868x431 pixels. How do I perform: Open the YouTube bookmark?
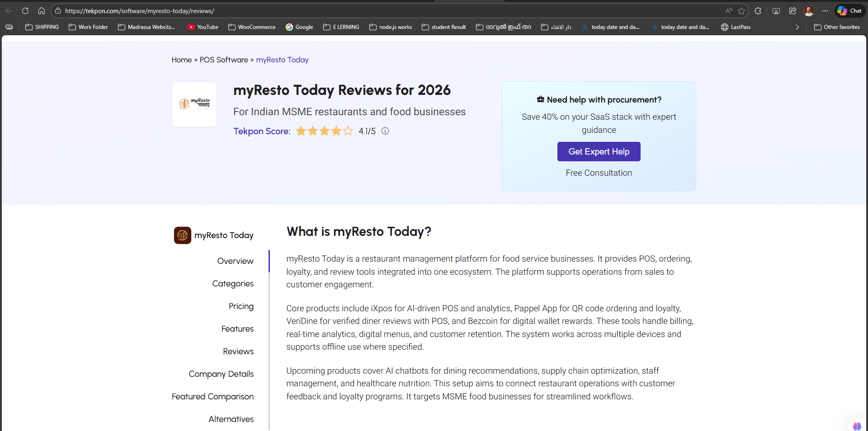[203, 27]
